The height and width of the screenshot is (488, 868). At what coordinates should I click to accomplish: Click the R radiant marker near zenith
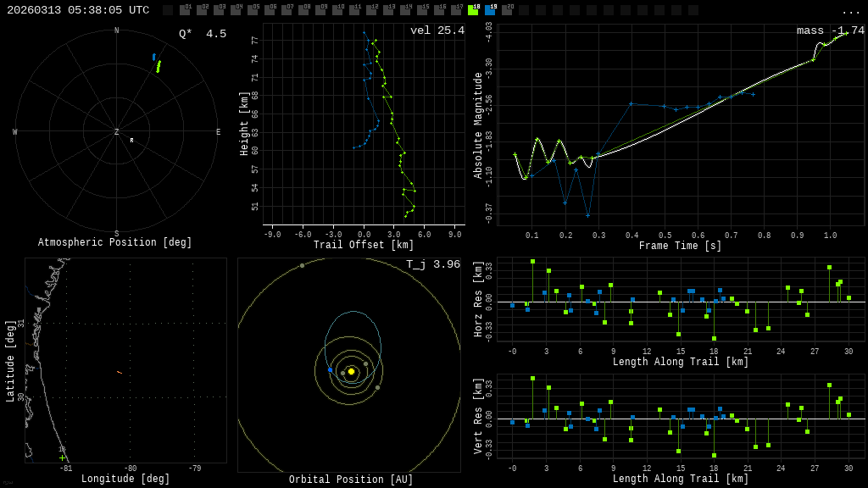coord(131,141)
